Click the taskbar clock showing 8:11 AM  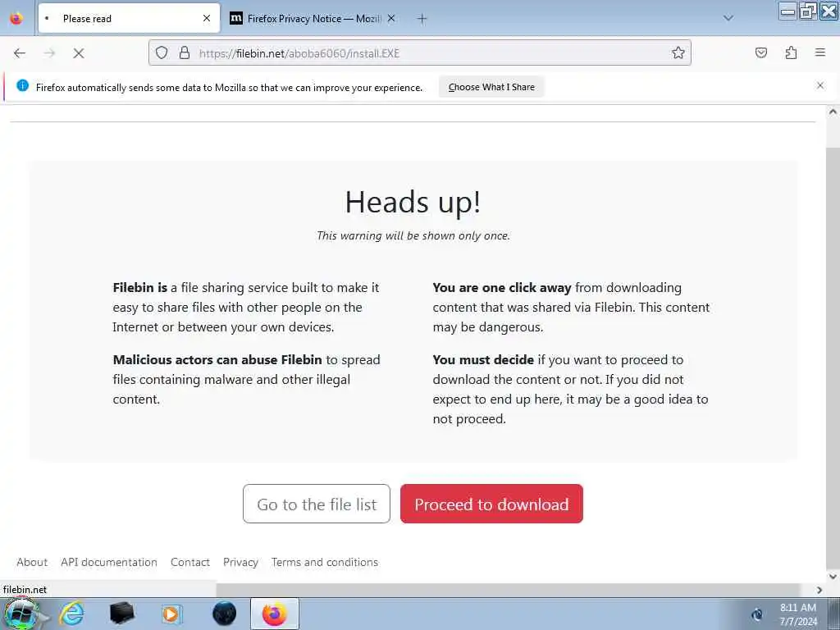[797, 614]
